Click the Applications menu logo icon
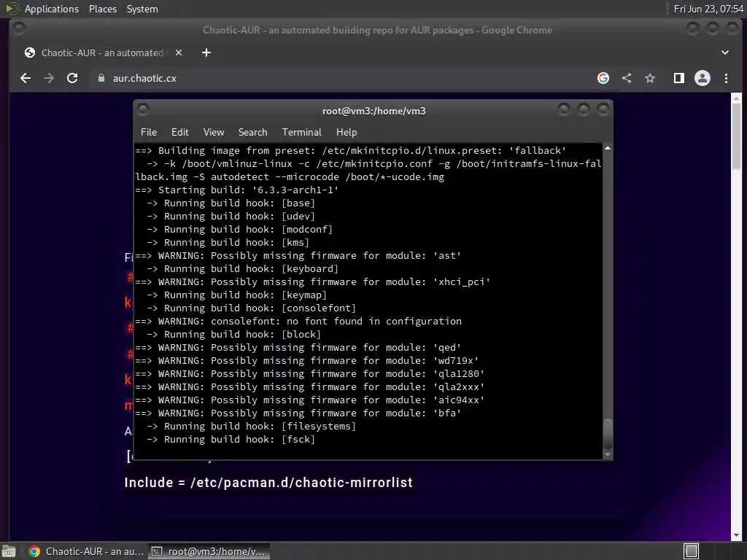This screenshot has height=560, width=747. click(x=12, y=9)
